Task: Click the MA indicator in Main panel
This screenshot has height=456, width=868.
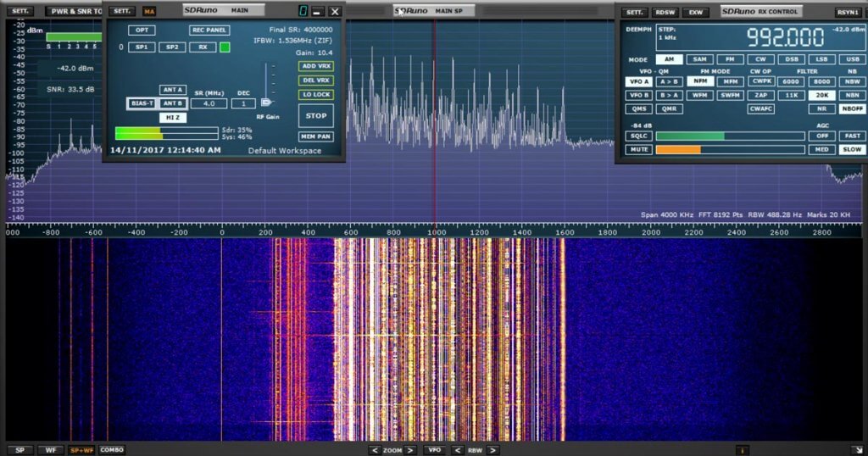Action: (149, 12)
